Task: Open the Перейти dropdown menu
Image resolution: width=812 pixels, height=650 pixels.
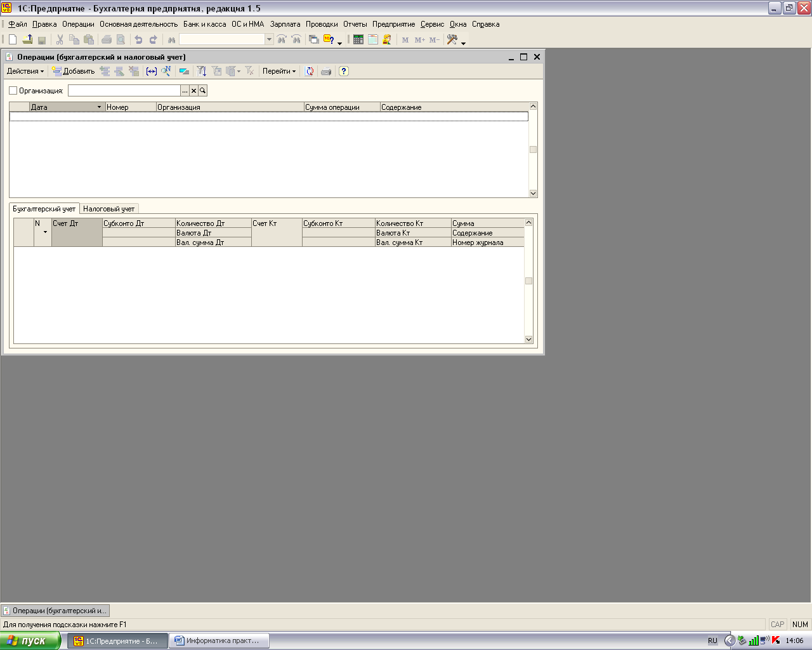Action: (279, 71)
